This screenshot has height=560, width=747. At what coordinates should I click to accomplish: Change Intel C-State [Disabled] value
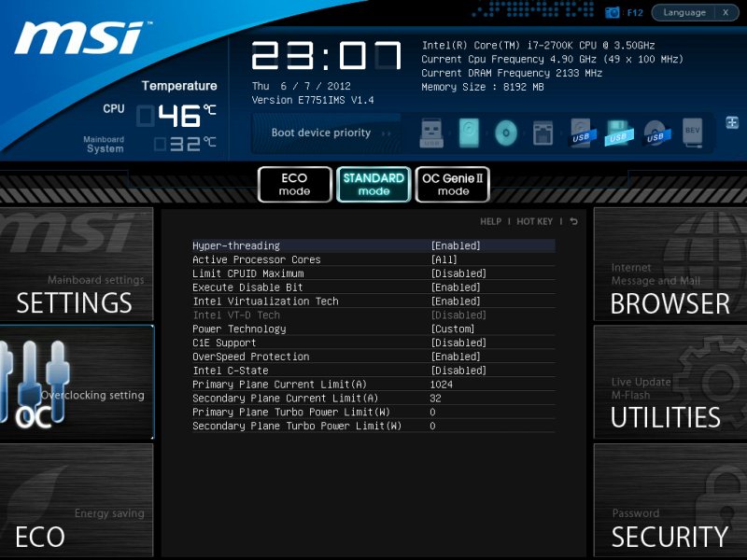tap(458, 370)
